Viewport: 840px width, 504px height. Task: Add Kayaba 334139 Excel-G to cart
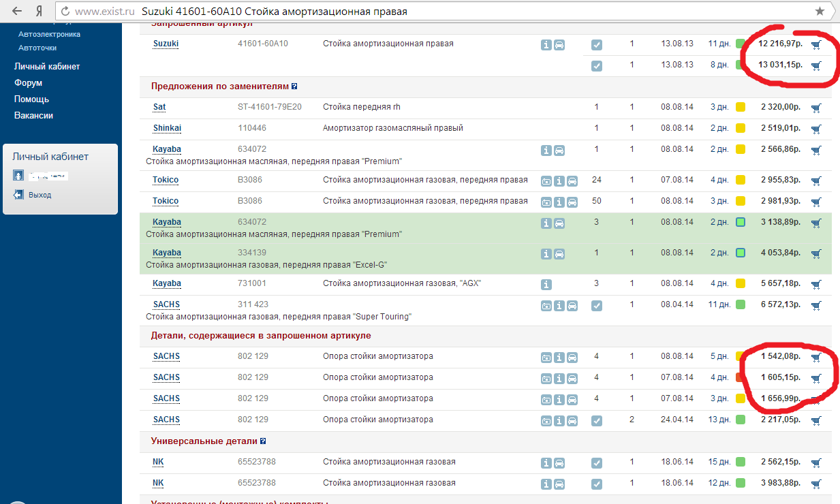(x=816, y=253)
